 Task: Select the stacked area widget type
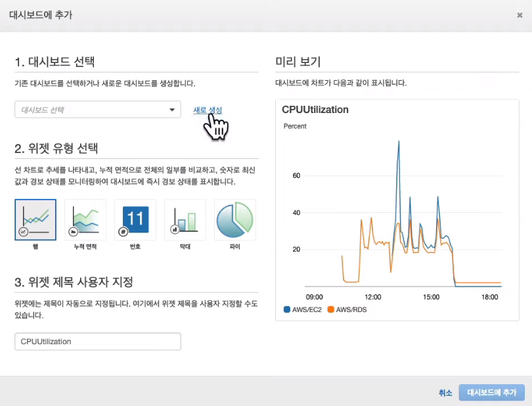[85, 219]
